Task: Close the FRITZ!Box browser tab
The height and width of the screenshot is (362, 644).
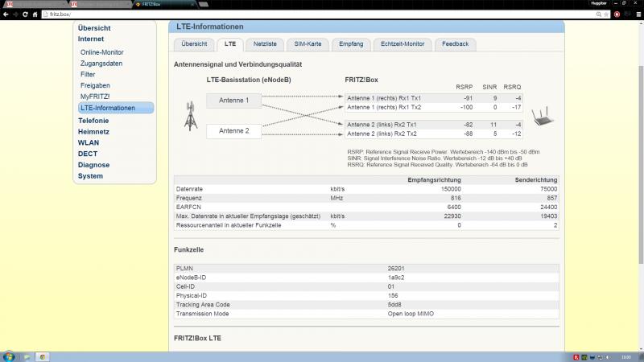Action: pyautogui.click(x=192, y=4)
